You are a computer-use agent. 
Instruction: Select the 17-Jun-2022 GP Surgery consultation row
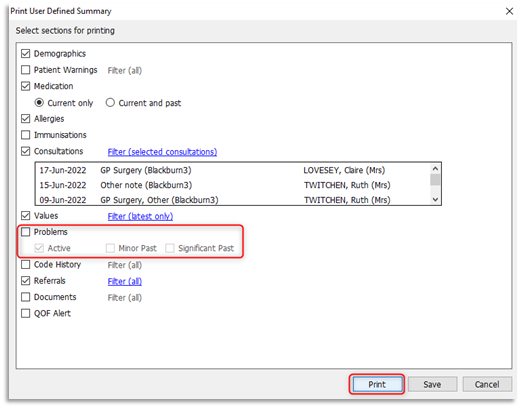pos(233,170)
